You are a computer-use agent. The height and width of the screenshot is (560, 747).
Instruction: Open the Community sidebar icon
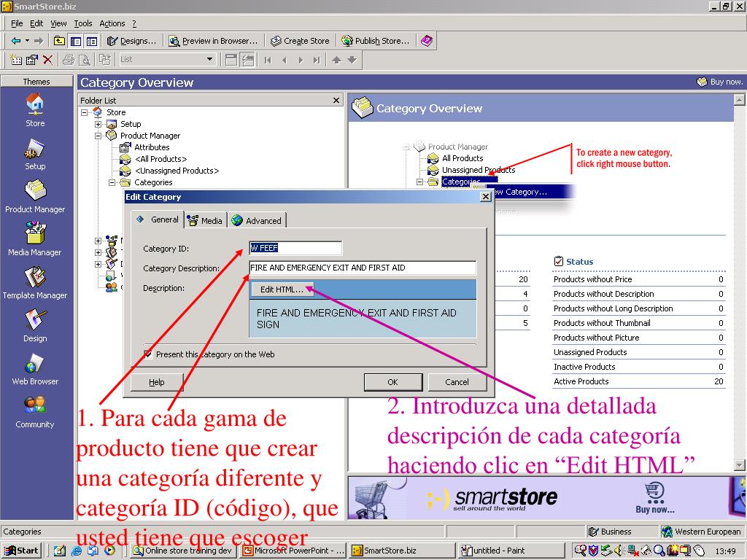click(35, 411)
